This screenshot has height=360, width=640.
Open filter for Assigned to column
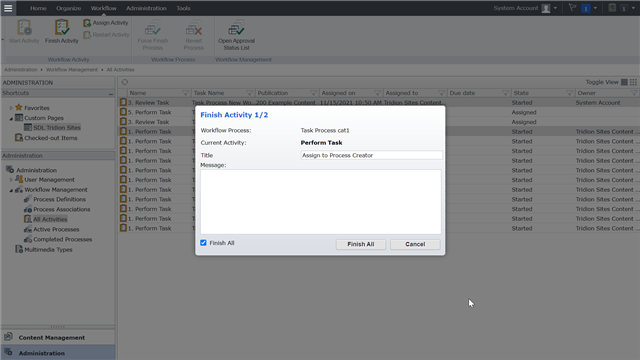tap(441, 93)
